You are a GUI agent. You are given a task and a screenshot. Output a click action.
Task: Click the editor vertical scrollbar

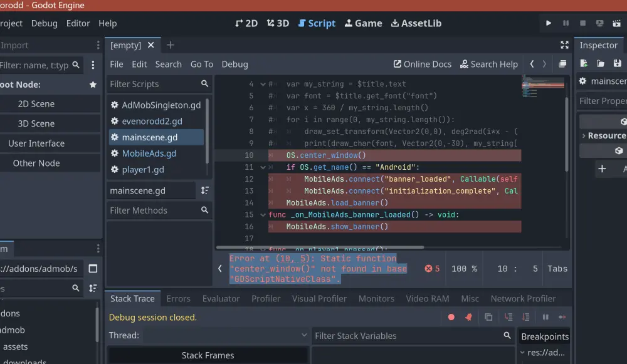567,134
